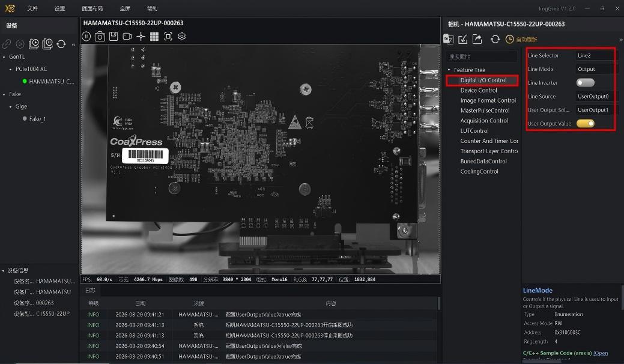Capture a snapshot with the camera icon

[100, 37]
